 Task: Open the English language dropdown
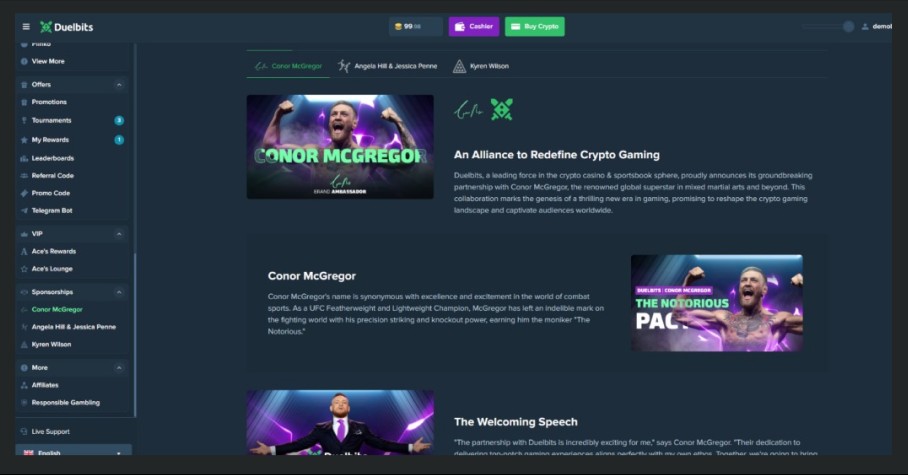[74, 451]
